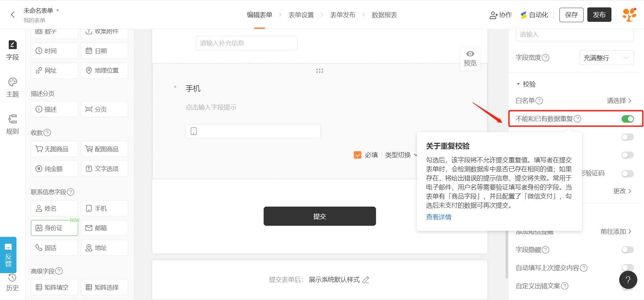Click the 手机 phone number input
This screenshot has width=644, height=300.
coord(253,131)
